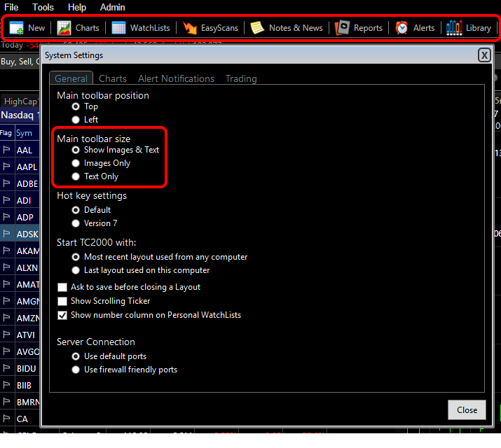This screenshot has height=448, width=501.
Task: Flag the BMRN row
Action: [7, 402]
